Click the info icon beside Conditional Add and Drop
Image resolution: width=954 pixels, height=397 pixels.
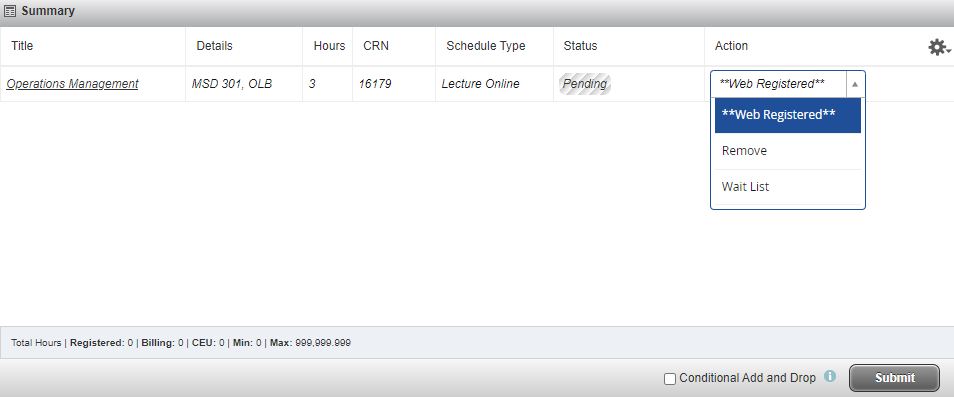(830, 376)
